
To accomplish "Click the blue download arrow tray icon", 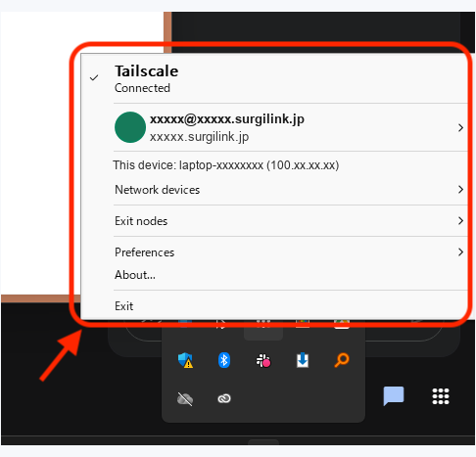I will click(303, 360).
